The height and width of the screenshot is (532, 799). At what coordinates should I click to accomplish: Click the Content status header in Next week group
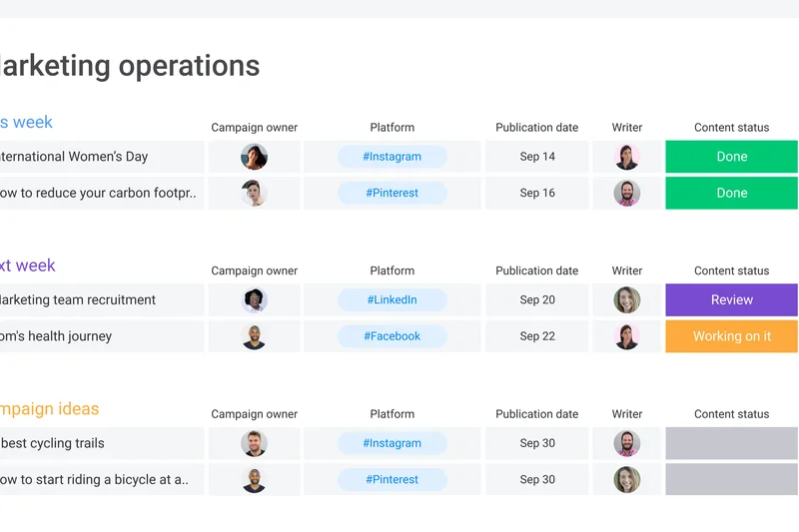731,270
